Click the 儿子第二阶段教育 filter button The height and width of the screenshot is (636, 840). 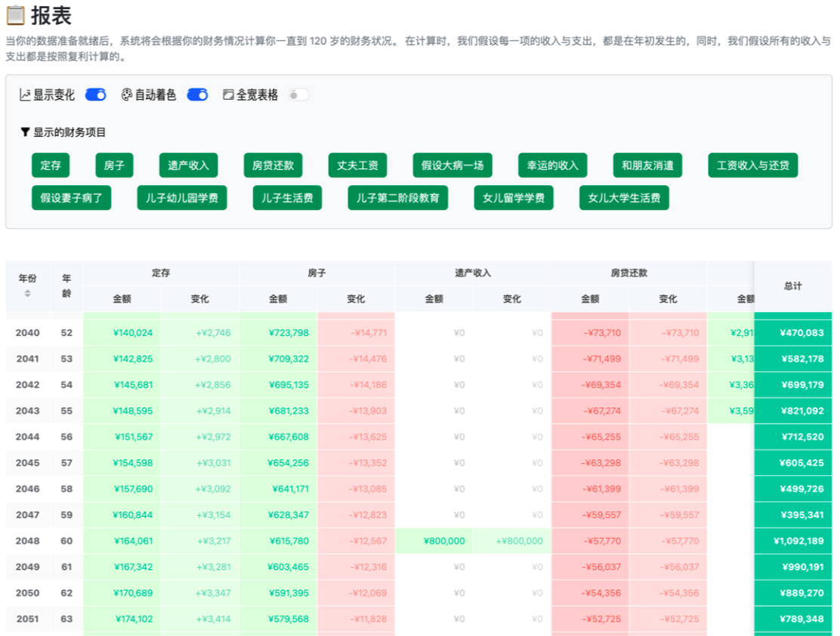tap(398, 198)
